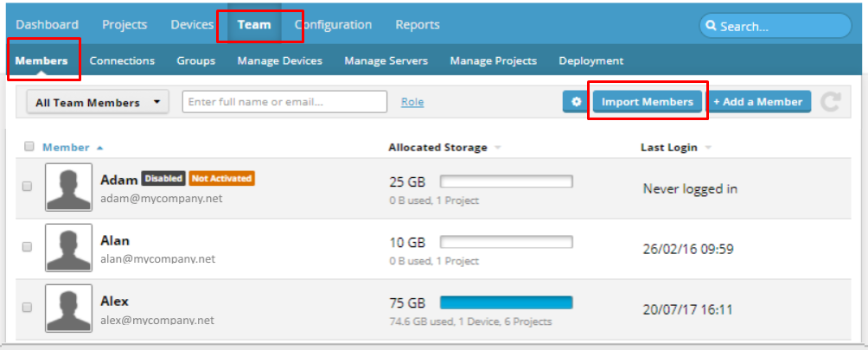The width and height of the screenshot is (868, 350).
Task: Open Alex's profile avatar
Action: point(68,309)
